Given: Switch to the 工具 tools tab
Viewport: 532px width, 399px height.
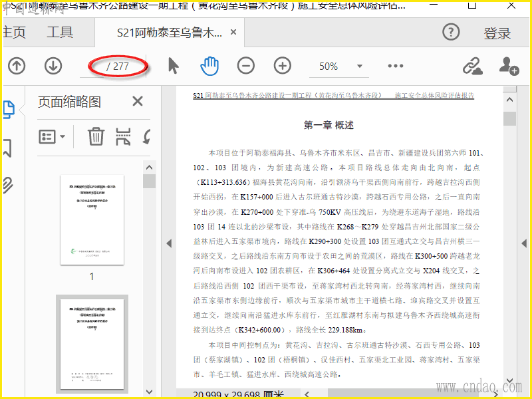Looking at the screenshot, I should pos(60,32).
